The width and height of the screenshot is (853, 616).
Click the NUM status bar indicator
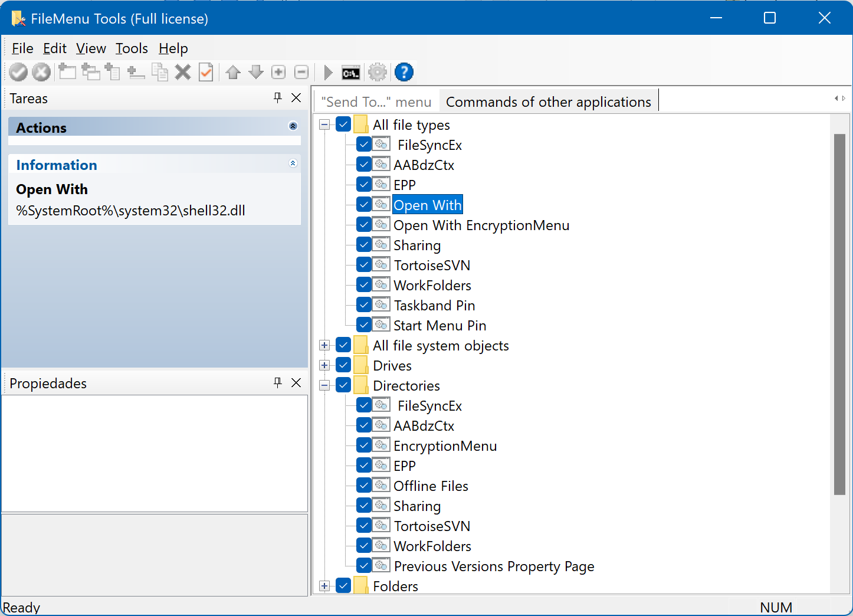coord(776,607)
